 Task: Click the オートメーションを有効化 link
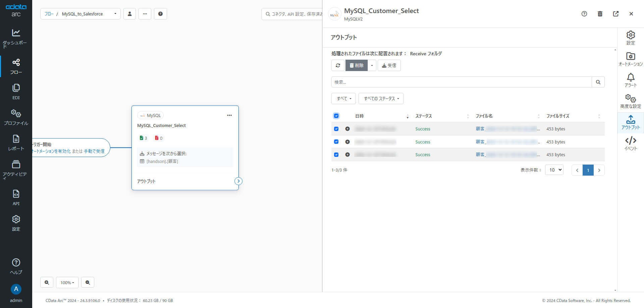coord(52,151)
